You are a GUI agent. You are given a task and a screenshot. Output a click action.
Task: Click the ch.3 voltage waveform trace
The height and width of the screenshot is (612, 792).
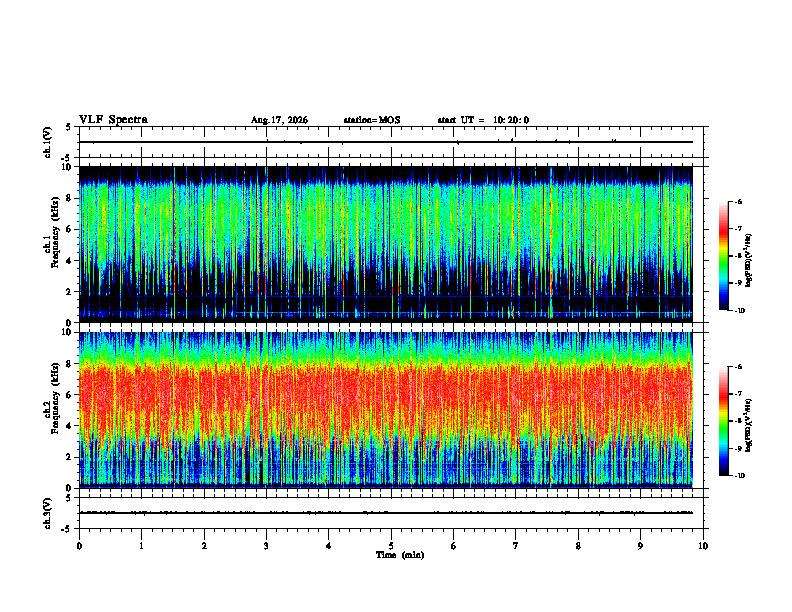(x=386, y=513)
